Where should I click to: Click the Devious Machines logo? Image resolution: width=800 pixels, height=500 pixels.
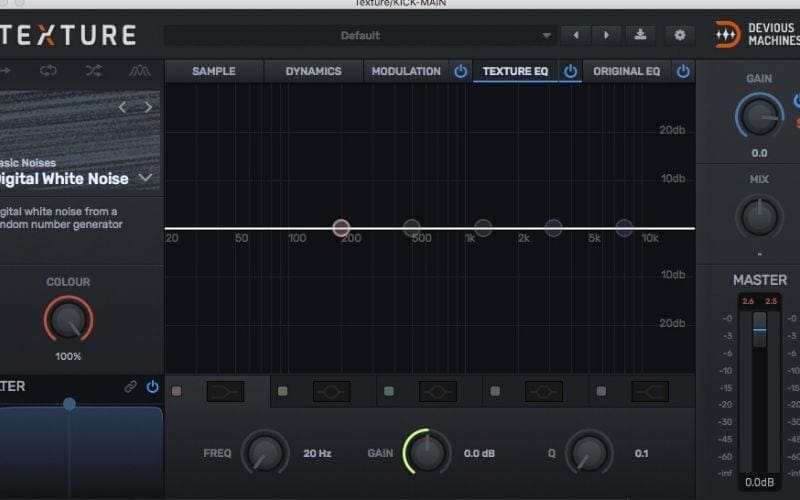click(757, 35)
